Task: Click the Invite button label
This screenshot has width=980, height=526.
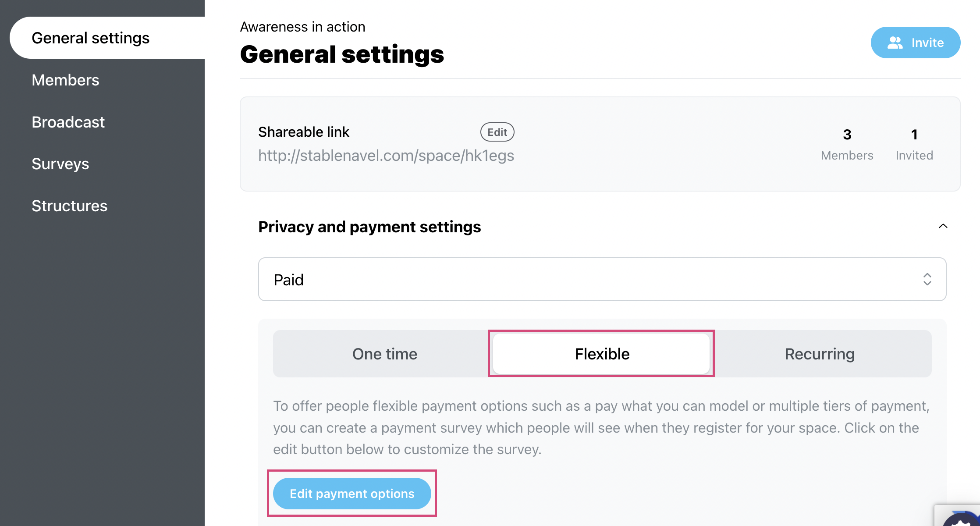Action: click(927, 43)
